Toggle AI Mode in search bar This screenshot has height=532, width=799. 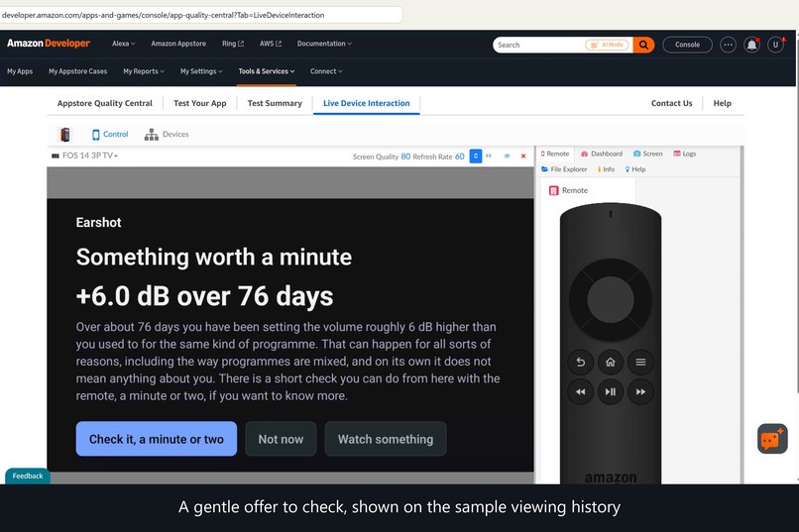point(607,45)
